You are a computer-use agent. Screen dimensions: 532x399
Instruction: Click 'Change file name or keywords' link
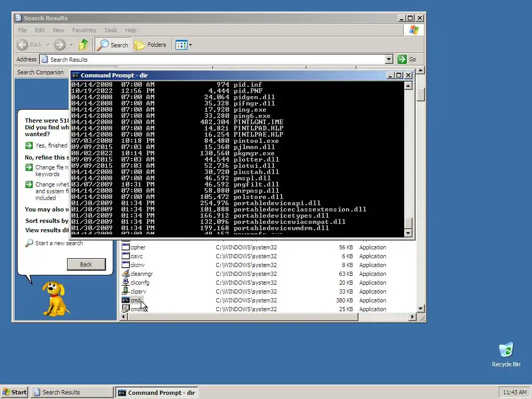pyautogui.click(x=47, y=170)
